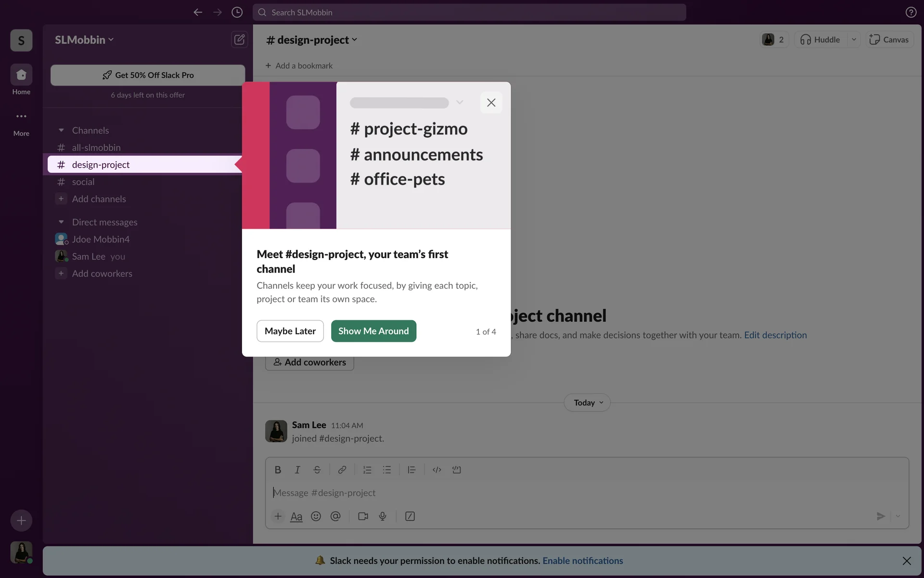Close the channel intro popup

[491, 103]
